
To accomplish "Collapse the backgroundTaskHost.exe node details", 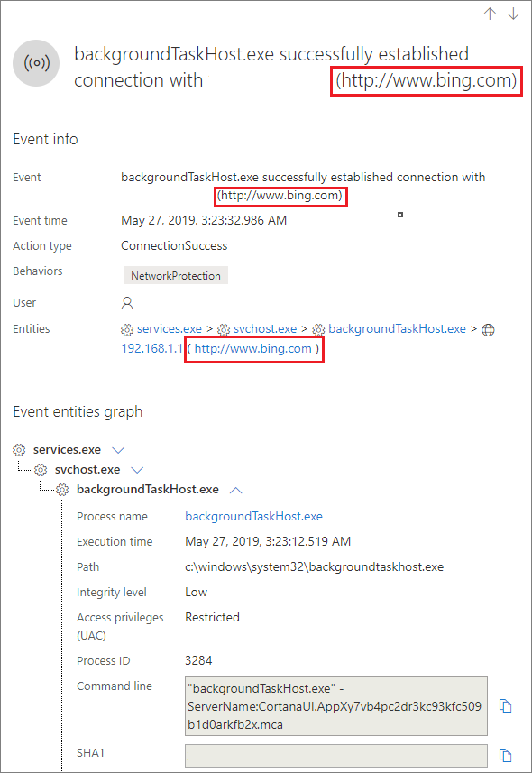I will [x=235, y=490].
